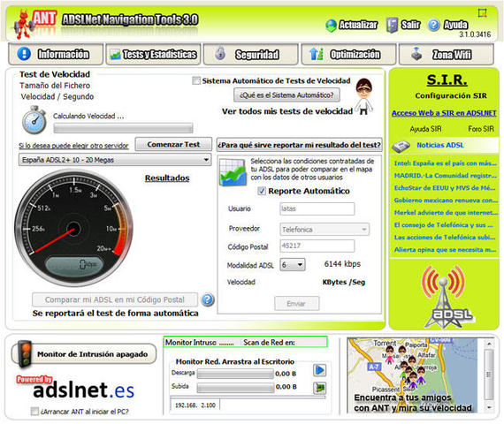This screenshot has width=504, height=424.
Task: Toggle the Reporte Automático checkbox
Action: pos(262,191)
